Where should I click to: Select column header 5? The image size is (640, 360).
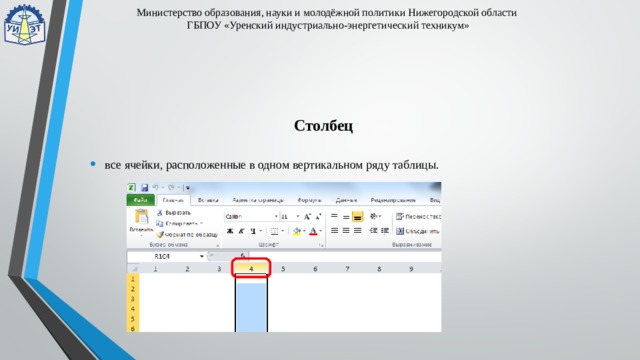(x=283, y=269)
